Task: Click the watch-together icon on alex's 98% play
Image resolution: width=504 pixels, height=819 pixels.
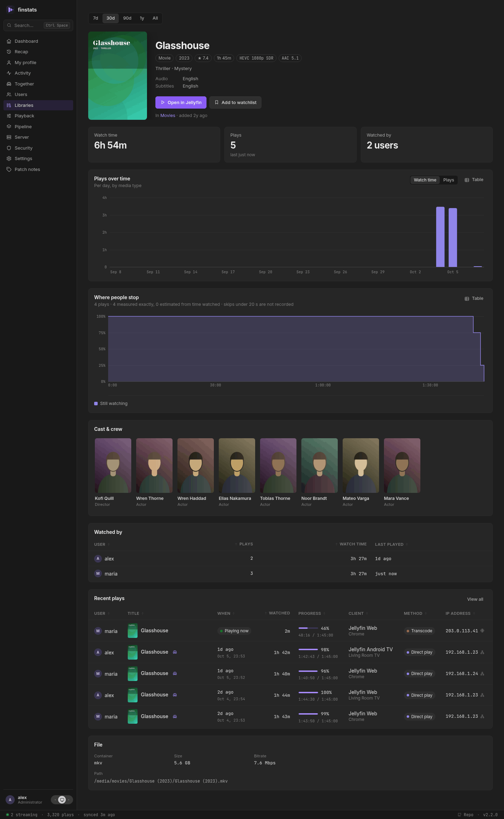Action: click(175, 652)
